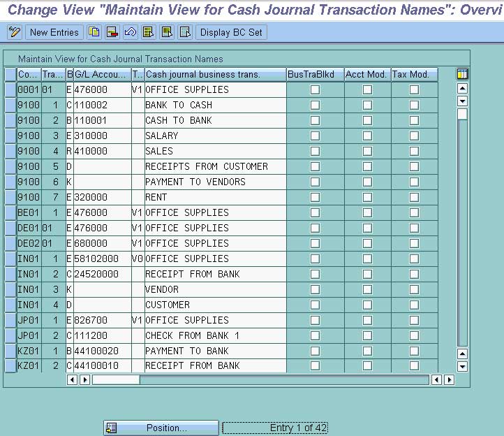Click far-right horizontal scroll right arrow
This screenshot has height=436, width=504.
(449, 379)
